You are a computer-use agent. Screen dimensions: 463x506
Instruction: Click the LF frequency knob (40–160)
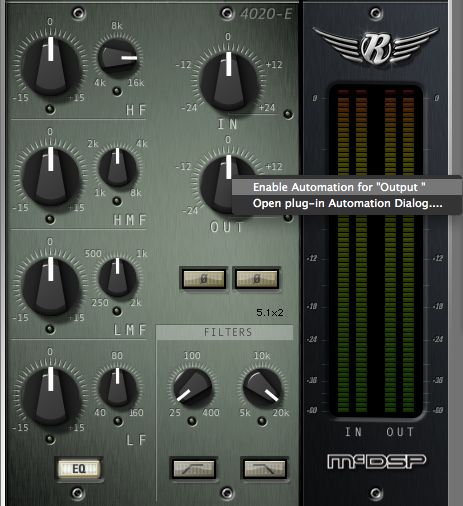(x=117, y=387)
